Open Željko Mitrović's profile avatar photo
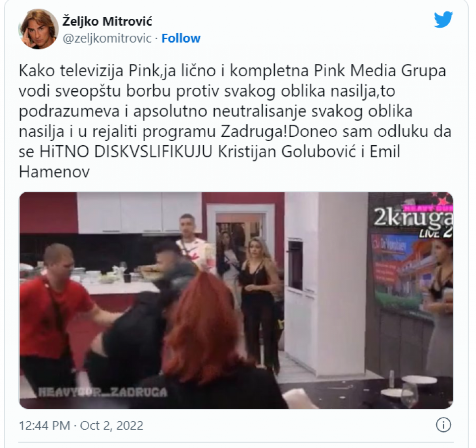Viewport: 476px width, 448px height. [39, 29]
